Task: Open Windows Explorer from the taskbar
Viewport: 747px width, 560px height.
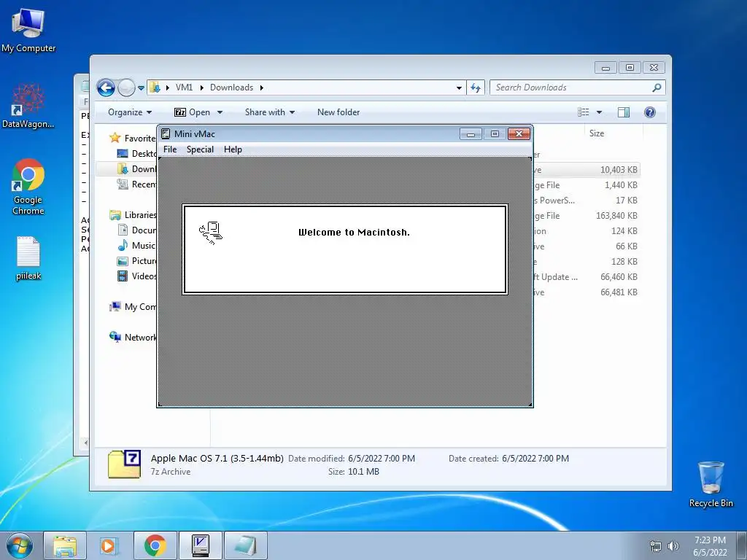Action: click(x=65, y=545)
